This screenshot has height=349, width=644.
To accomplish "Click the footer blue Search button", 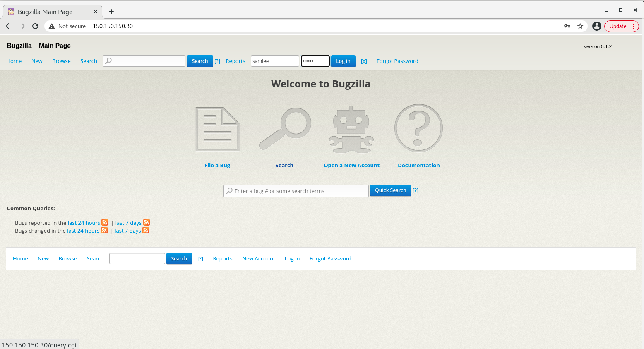I will (x=179, y=258).
